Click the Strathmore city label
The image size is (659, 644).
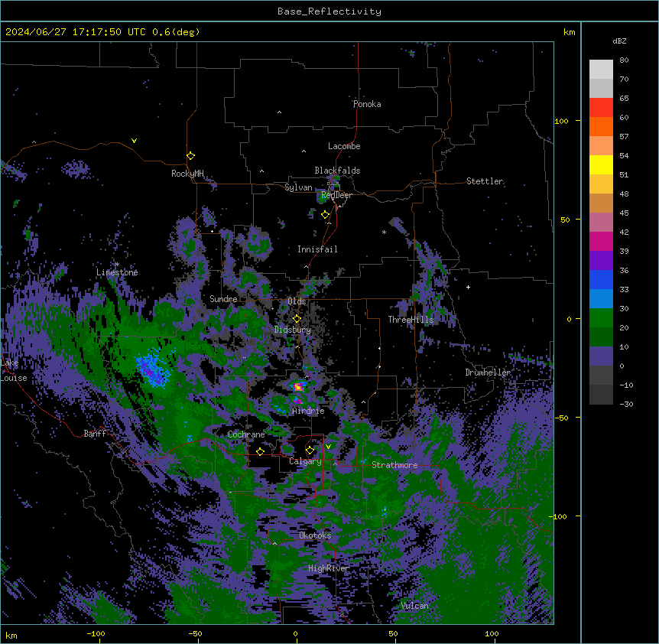[x=394, y=465]
